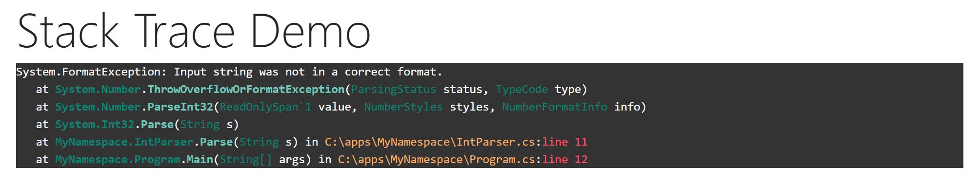Viewport: 980px width, 187px height.
Task: Click the "String[]" parameter type
Action: pos(246,160)
